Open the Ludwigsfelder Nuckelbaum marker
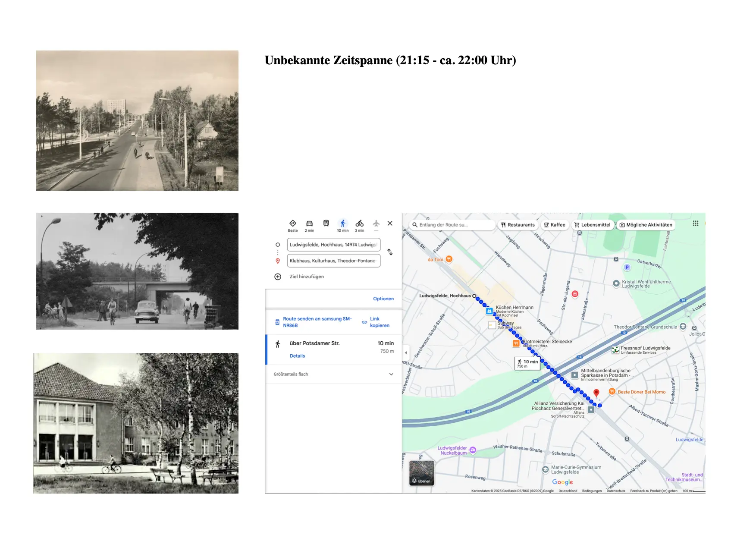Screen dimensions: 756x535 tap(473, 450)
